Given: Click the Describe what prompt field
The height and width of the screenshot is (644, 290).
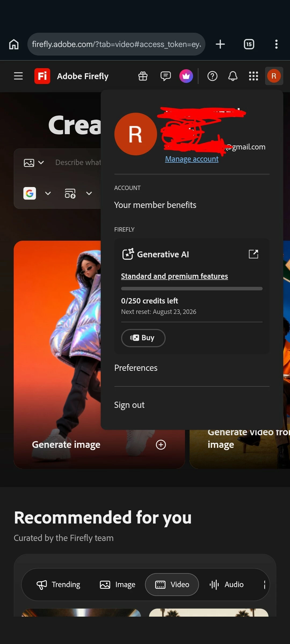Looking at the screenshot, I should 78,162.
